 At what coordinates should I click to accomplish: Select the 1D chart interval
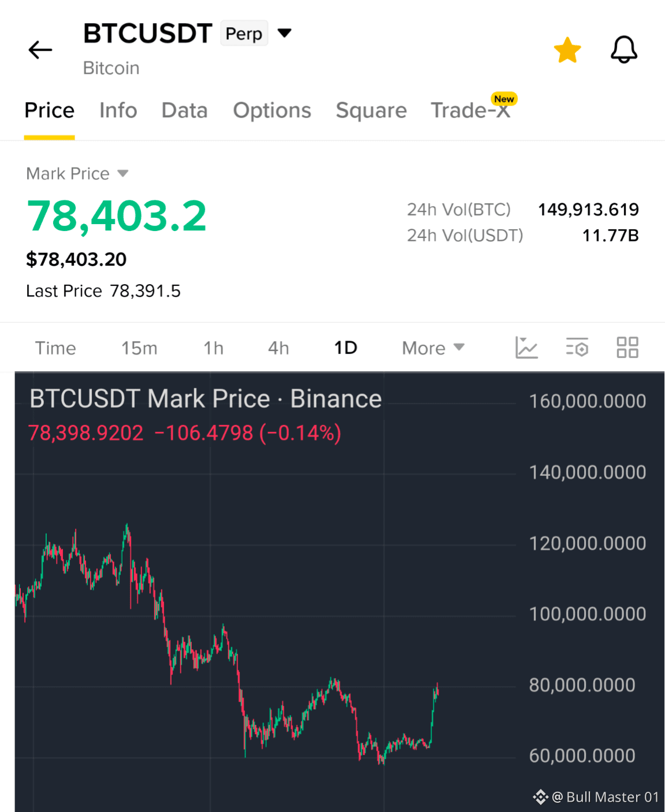(x=345, y=348)
